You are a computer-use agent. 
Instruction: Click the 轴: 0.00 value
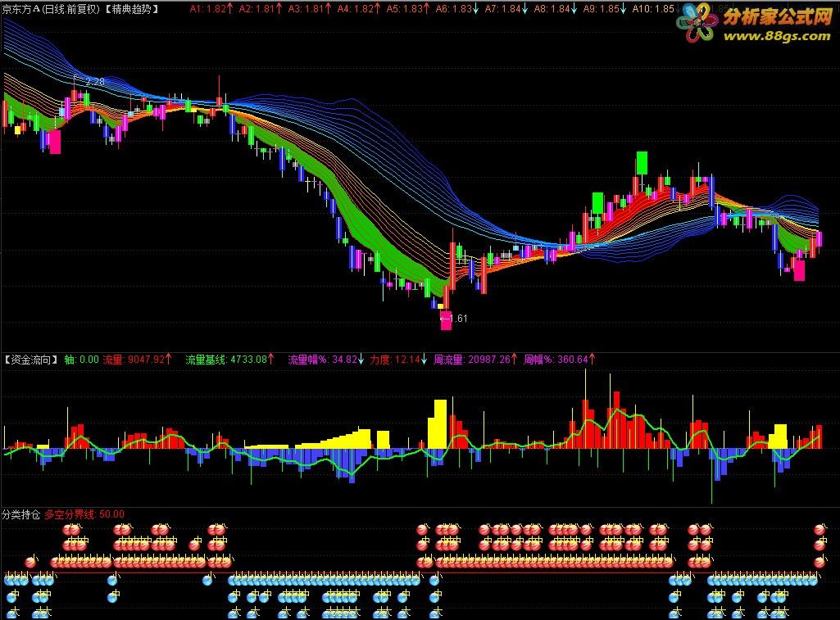[x=81, y=360]
